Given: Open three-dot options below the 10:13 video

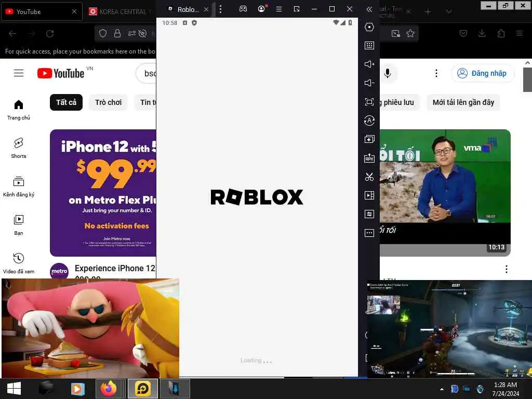Looking at the screenshot, I should click(x=506, y=269).
